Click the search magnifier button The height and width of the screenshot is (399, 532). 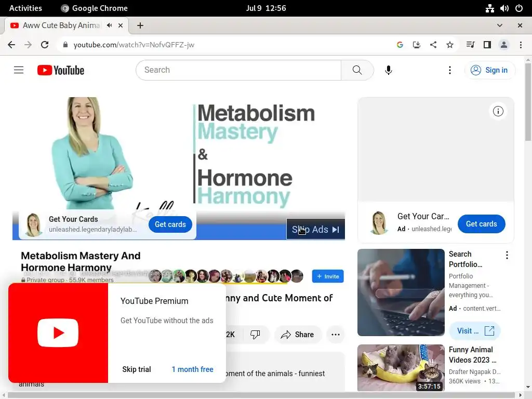tap(357, 70)
